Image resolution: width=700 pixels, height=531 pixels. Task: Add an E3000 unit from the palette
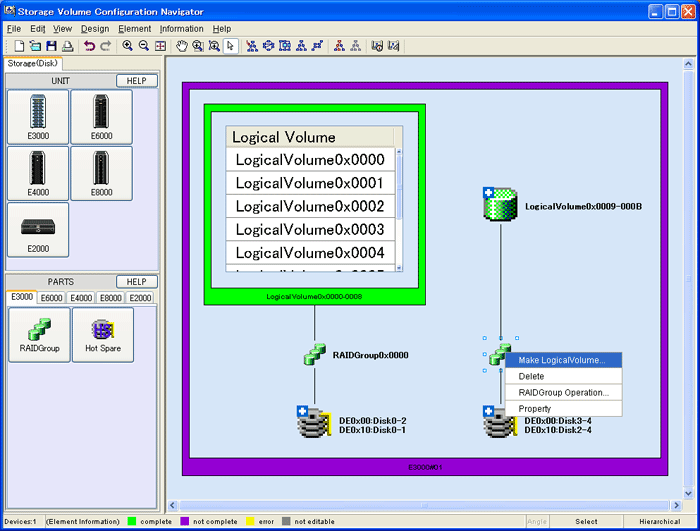[38, 117]
